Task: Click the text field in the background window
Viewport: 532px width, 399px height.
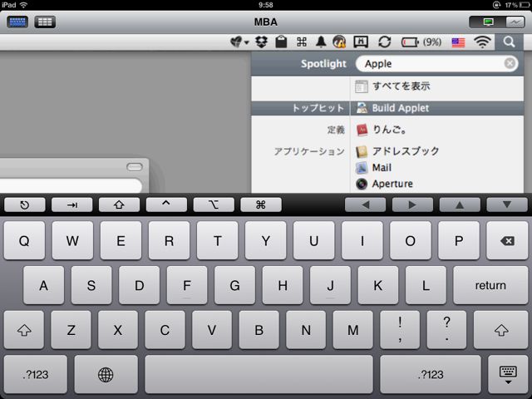Action: tap(71, 186)
